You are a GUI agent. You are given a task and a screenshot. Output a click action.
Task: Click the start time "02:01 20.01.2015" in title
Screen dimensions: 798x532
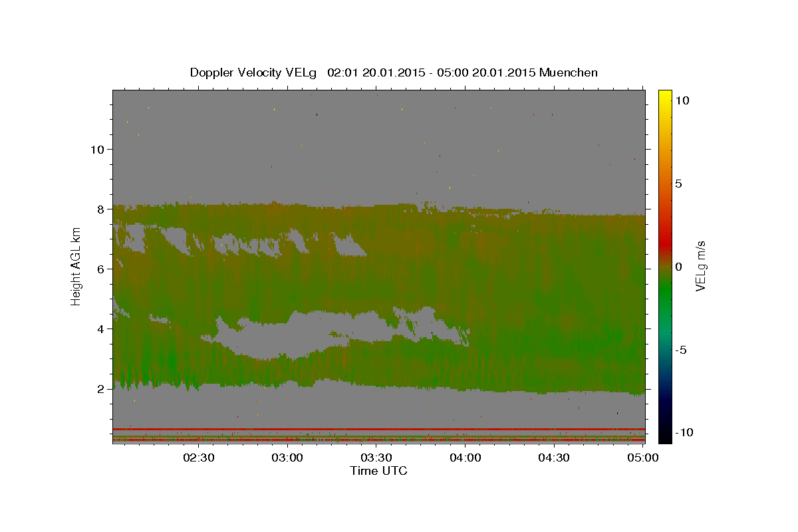point(375,72)
